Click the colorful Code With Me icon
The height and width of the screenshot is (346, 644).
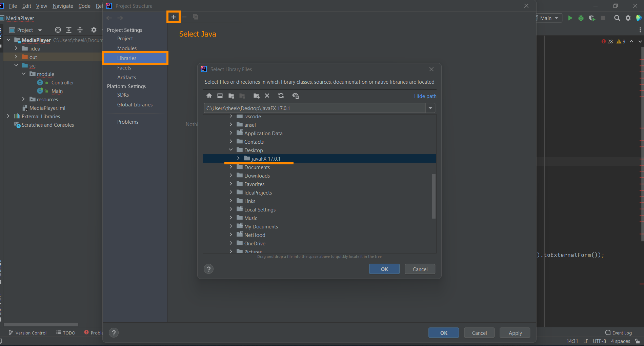[639, 18]
